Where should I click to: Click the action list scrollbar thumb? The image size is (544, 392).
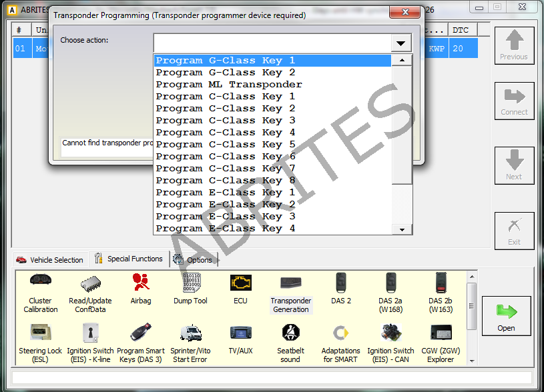[x=402, y=125]
